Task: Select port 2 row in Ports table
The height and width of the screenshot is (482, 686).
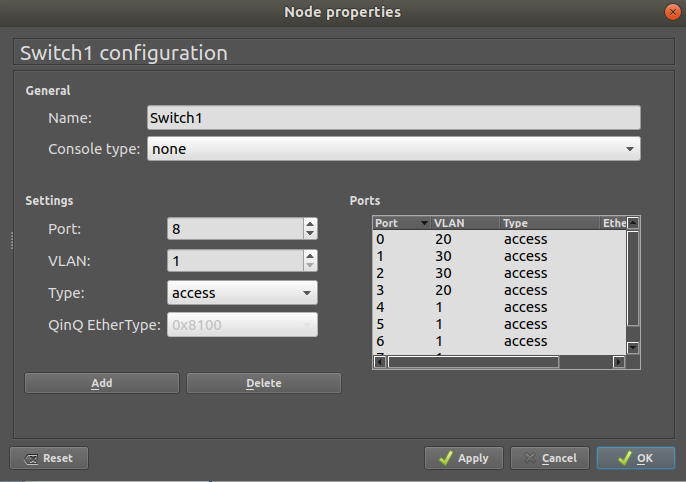Action: (x=500, y=273)
